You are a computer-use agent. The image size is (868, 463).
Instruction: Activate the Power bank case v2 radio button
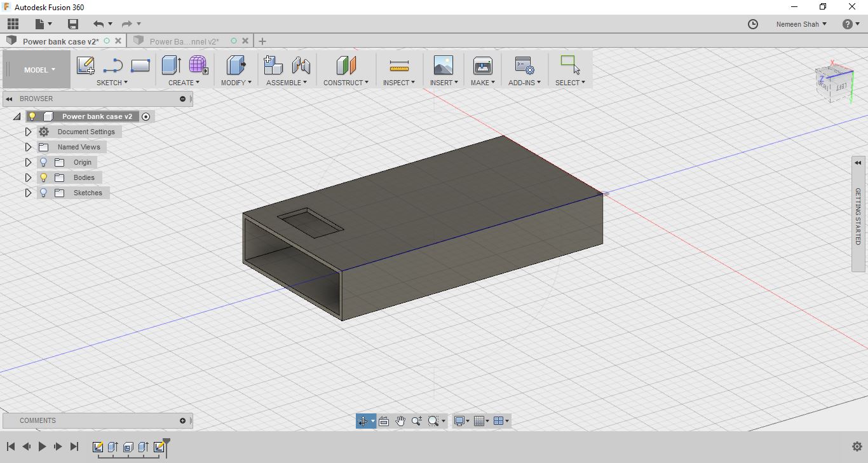(x=146, y=116)
